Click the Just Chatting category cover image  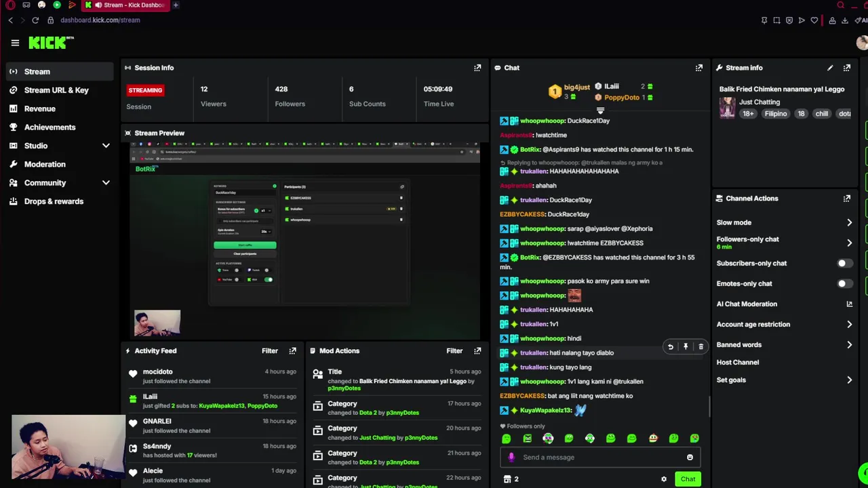[x=727, y=108]
